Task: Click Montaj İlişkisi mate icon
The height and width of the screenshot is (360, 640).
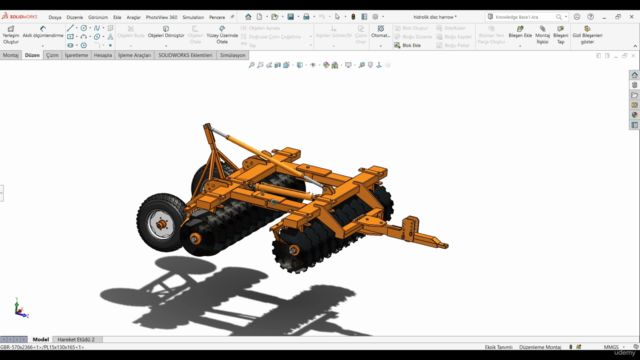Action: click(x=542, y=29)
